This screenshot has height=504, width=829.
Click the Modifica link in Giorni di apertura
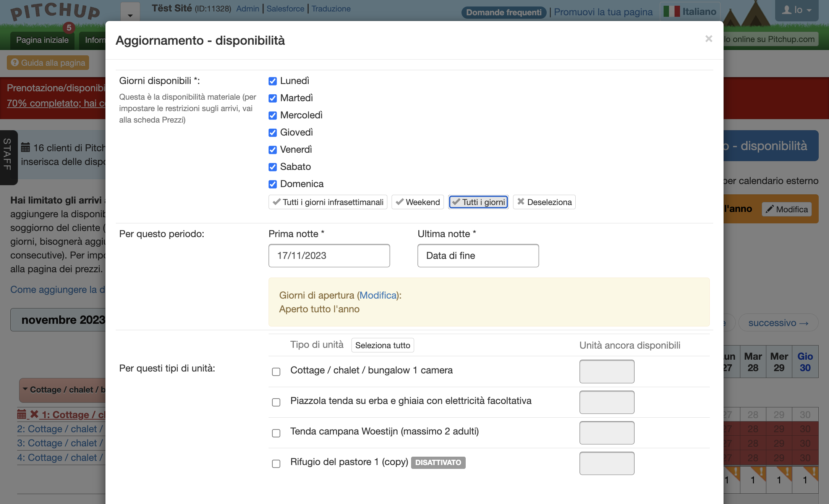tap(378, 295)
